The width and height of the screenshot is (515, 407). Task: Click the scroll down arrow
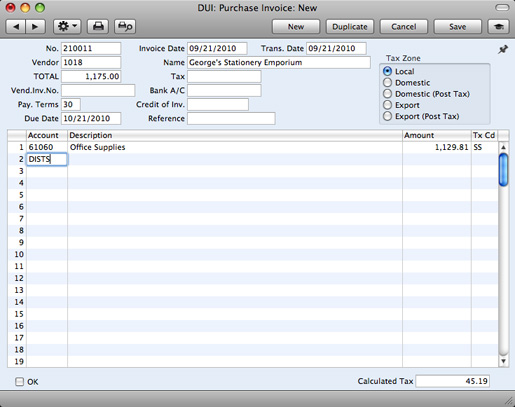[503, 361]
